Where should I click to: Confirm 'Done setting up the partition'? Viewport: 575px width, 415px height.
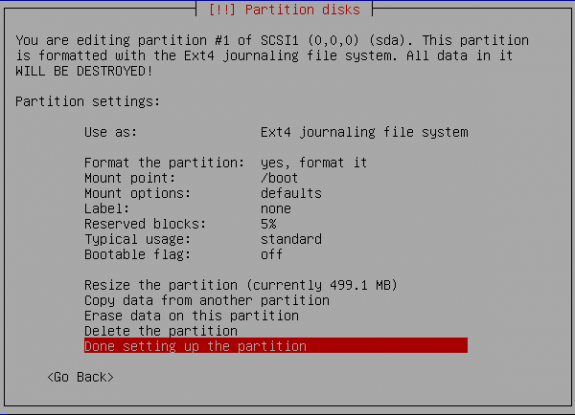coord(276,346)
